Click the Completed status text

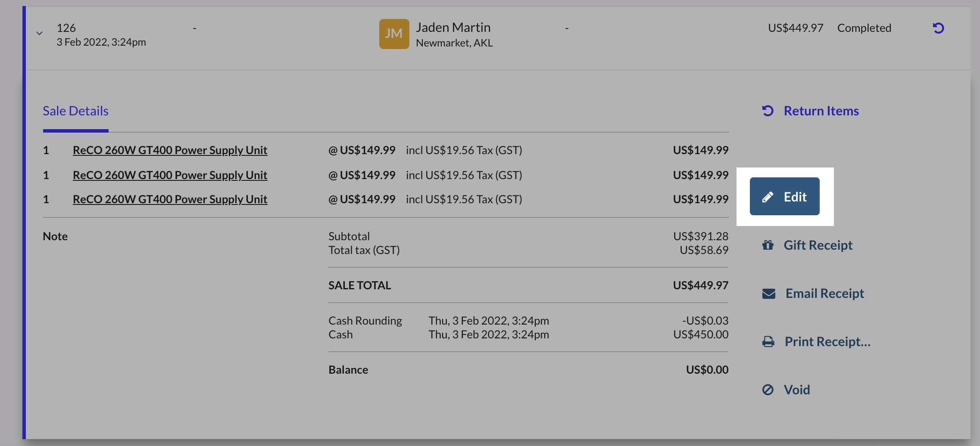(864, 28)
